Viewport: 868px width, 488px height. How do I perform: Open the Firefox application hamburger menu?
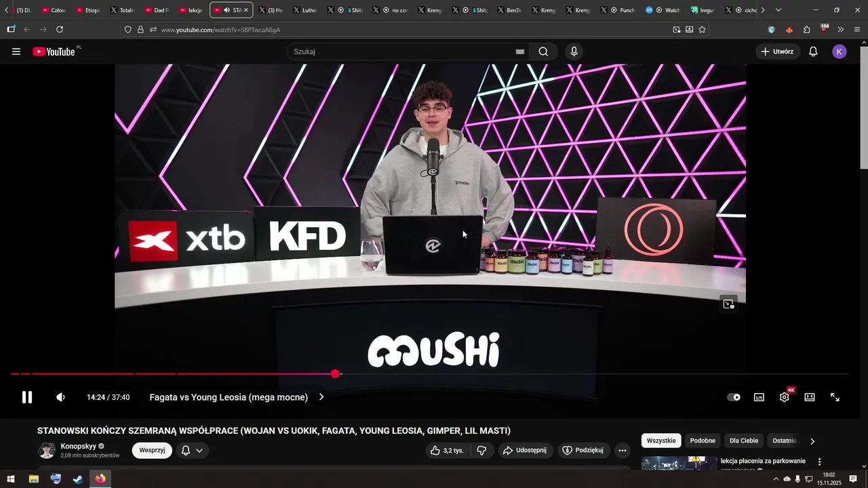[857, 30]
